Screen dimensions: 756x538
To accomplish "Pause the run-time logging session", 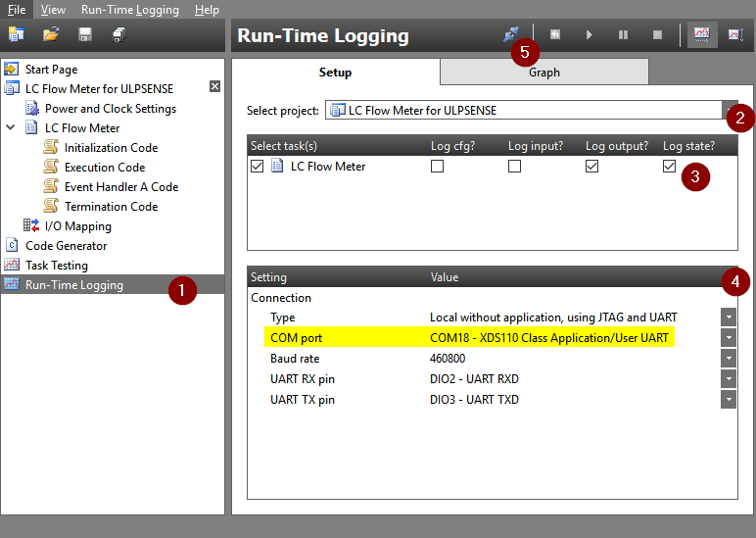I will coord(623,34).
